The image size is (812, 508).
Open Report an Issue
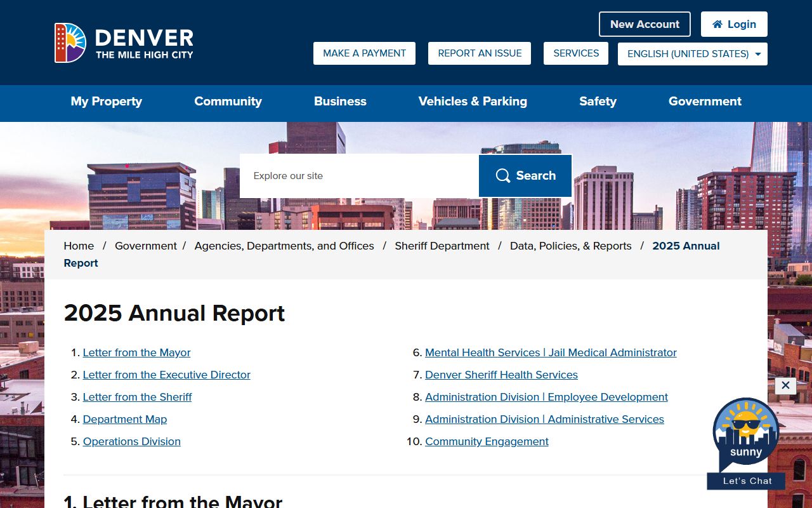click(480, 53)
